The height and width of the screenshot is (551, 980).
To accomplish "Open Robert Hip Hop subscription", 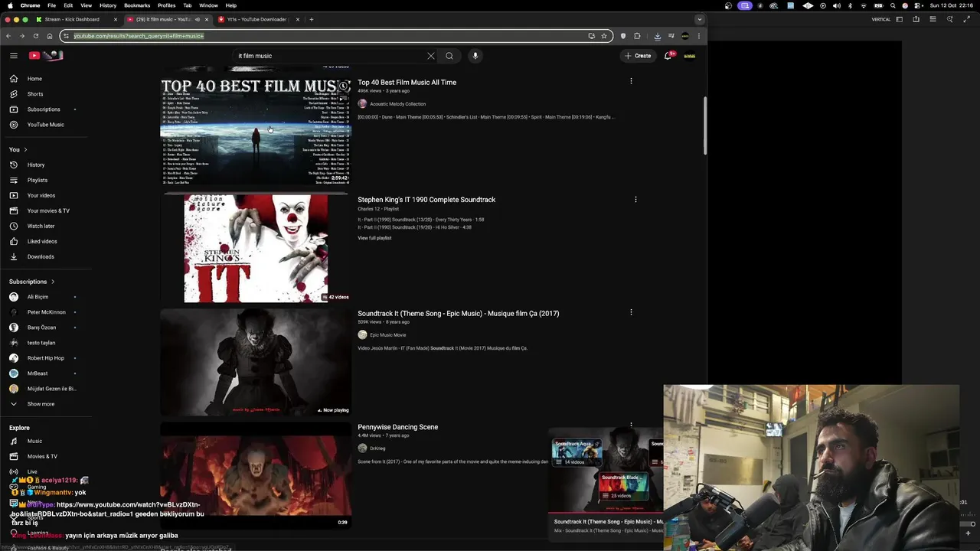I will pos(46,358).
